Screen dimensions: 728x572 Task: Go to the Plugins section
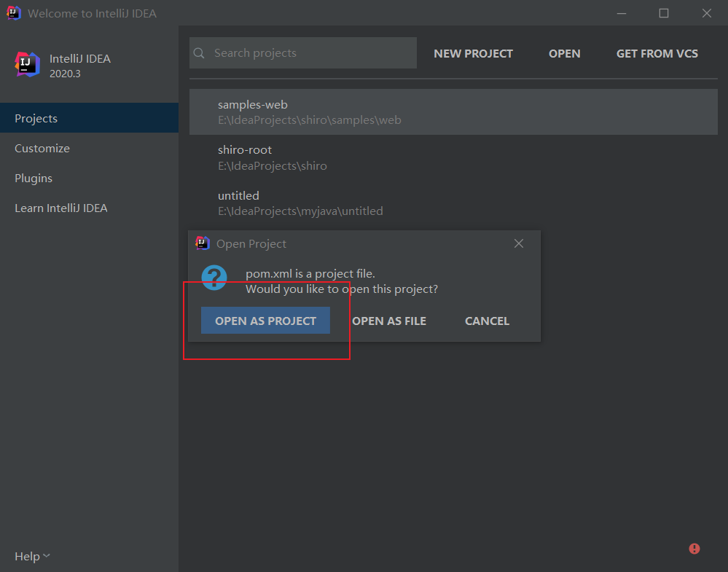tap(34, 178)
